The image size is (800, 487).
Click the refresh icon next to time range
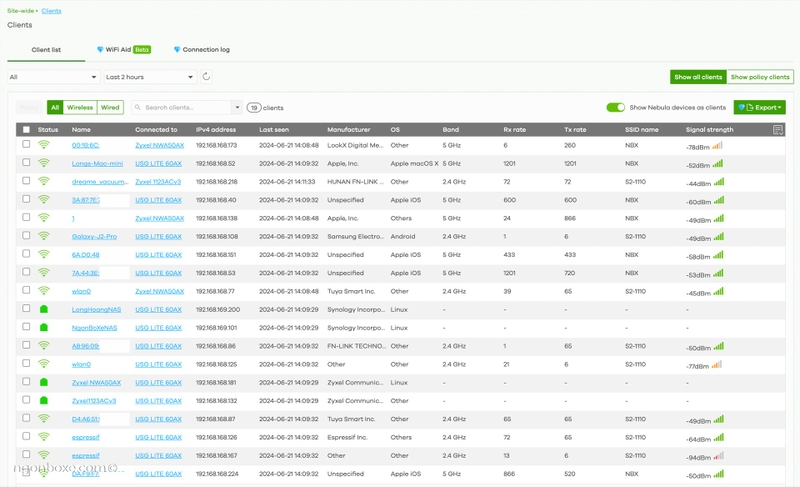point(206,76)
